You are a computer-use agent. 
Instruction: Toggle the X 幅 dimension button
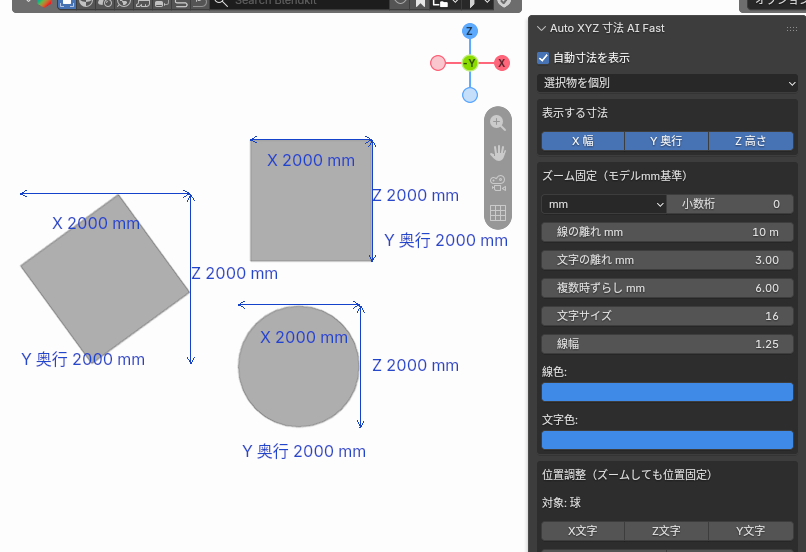pos(583,141)
